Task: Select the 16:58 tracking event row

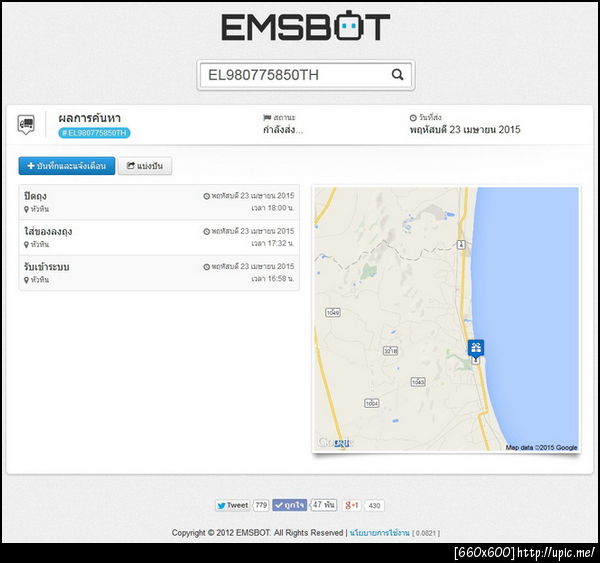Action: [x=159, y=273]
